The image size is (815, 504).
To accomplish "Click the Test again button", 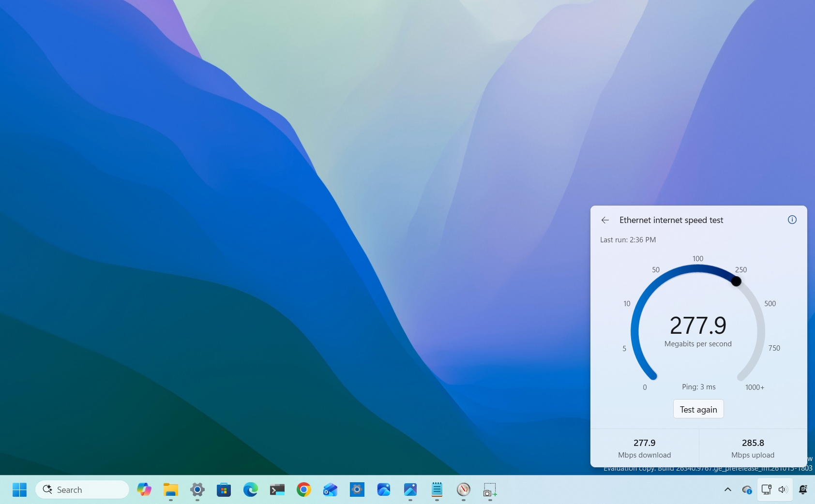I will click(698, 409).
